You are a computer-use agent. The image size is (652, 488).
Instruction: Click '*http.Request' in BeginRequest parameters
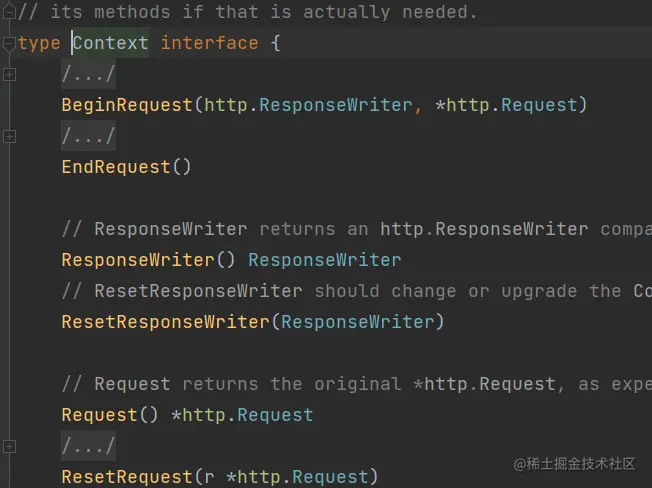coord(506,105)
